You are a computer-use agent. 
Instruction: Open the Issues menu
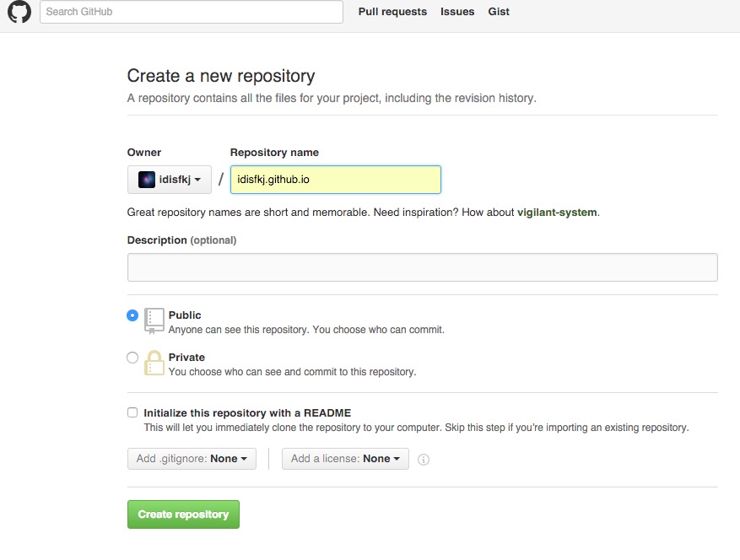pyautogui.click(x=457, y=12)
